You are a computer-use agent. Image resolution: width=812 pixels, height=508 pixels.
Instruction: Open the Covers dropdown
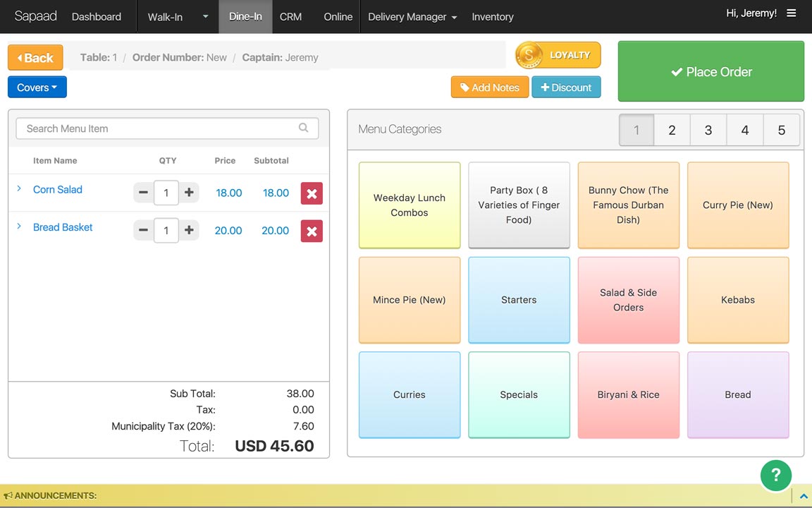pos(37,87)
